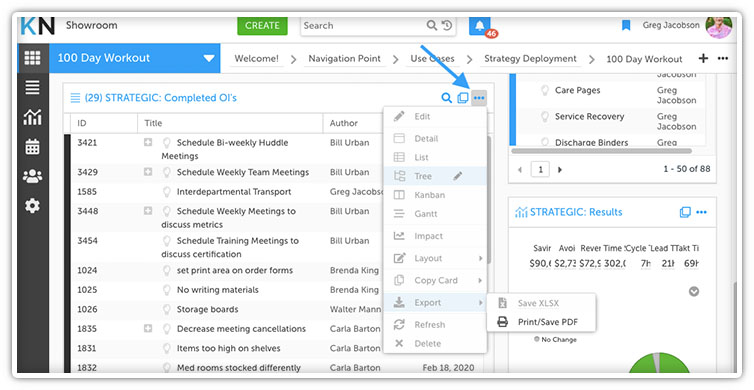Select Edit in the card menu

pos(435,116)
